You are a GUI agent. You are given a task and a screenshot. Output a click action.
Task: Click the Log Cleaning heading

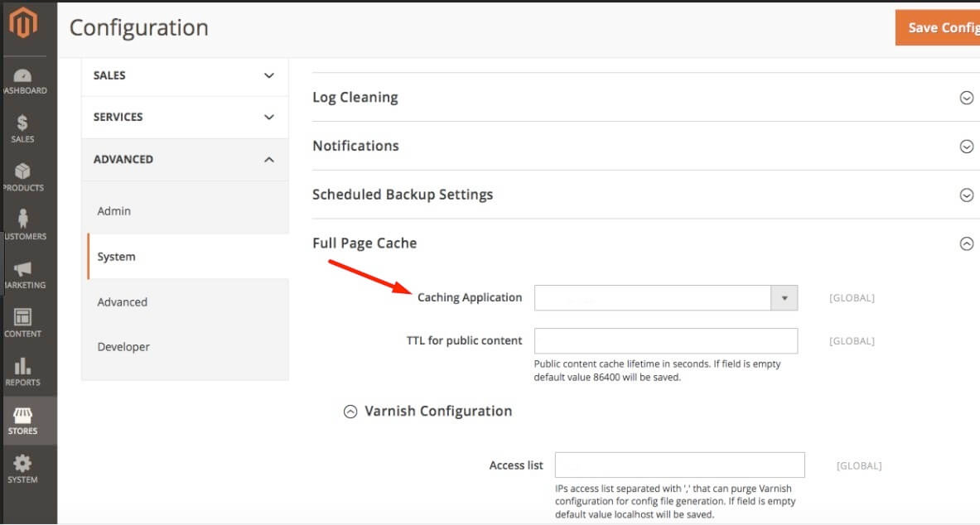[355, 98]
